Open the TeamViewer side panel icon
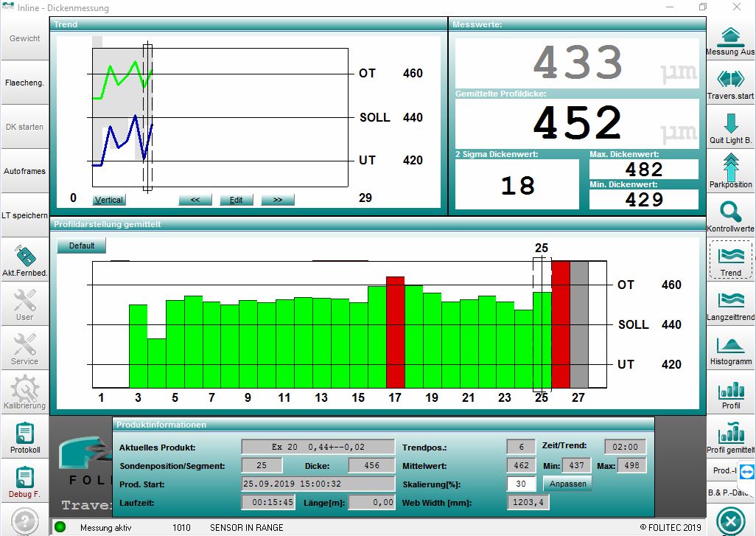756x536 pixels. (746, 471)
